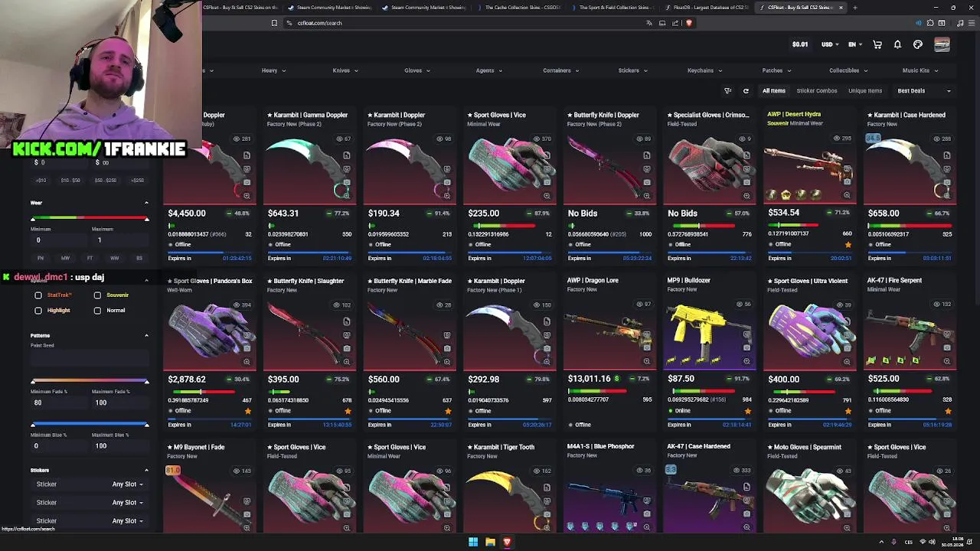Tick the Normal checkbox

pos(97,311)
